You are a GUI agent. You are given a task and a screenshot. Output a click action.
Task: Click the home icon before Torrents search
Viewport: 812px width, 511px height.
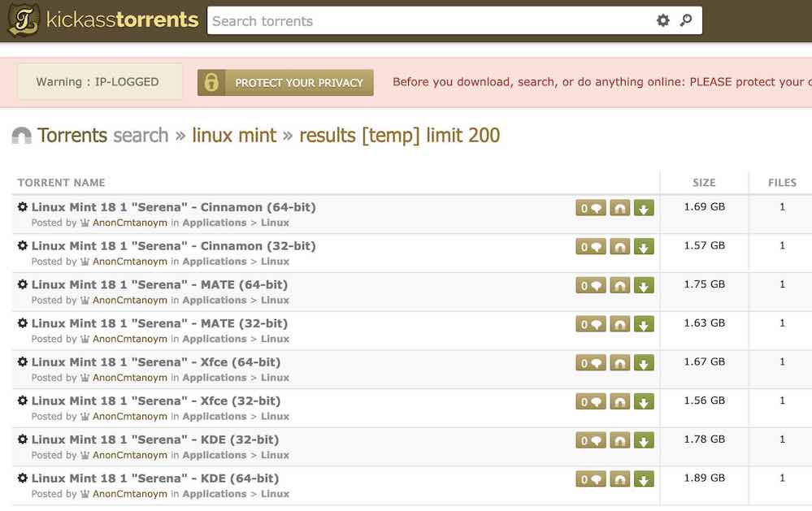pyautogui.click(x=20, y=135)
